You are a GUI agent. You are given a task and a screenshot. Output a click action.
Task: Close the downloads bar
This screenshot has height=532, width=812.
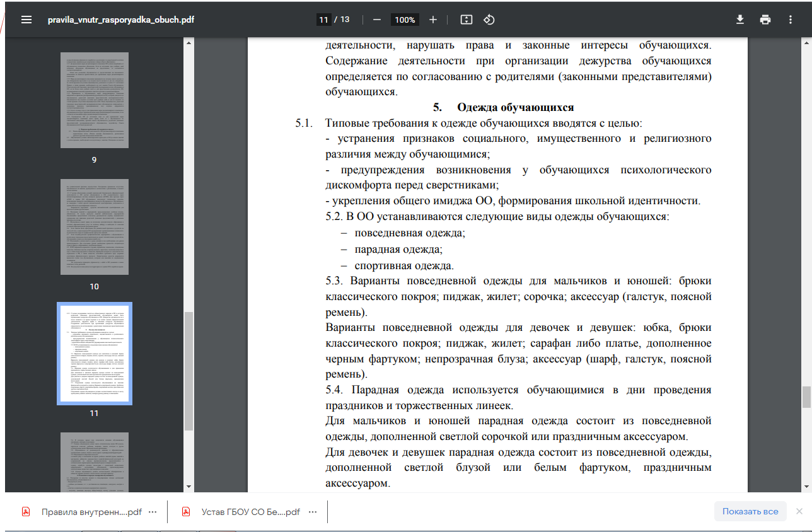pos(799,511)
